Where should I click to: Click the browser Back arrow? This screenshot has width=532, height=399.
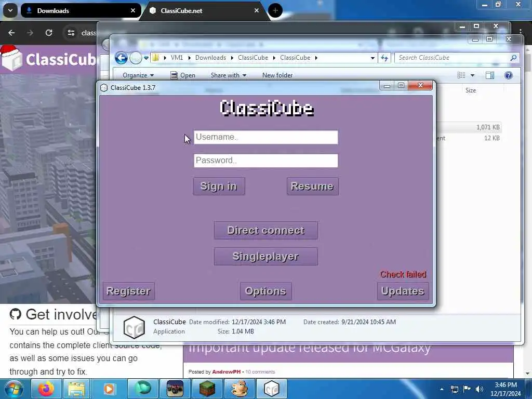(11, 33)
